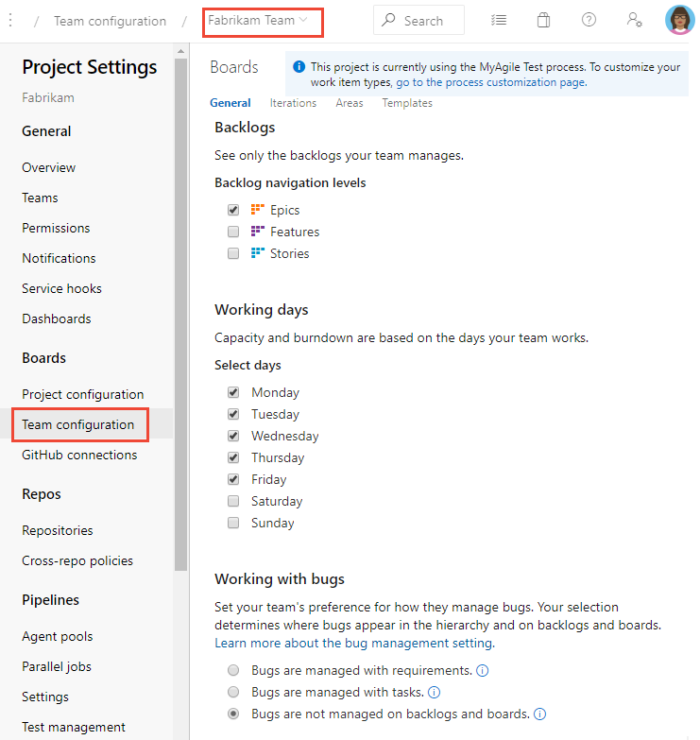This screenshot has width=700, height=740.
Task: Switch to the Iterations tab
Action: (293, 103)
